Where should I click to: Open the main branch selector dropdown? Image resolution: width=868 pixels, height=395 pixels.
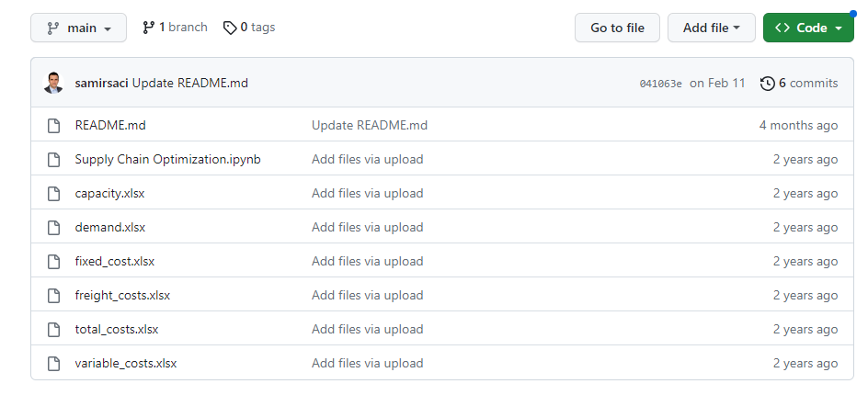click(x=78, y=28)
